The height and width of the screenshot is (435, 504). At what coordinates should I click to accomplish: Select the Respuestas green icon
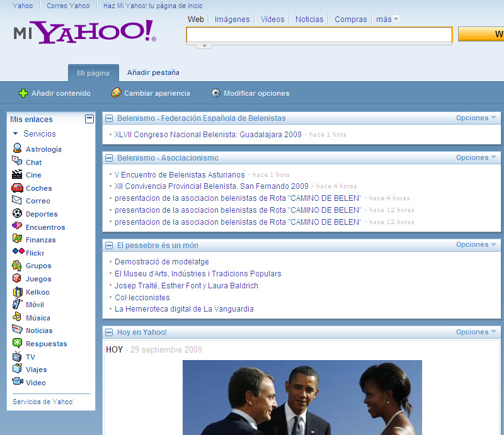pos(17,343)
